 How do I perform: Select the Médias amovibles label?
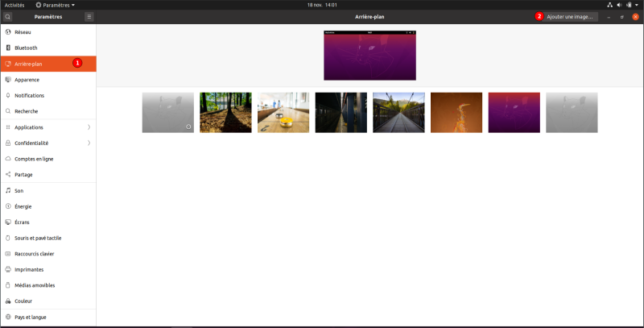pos(35,285)
